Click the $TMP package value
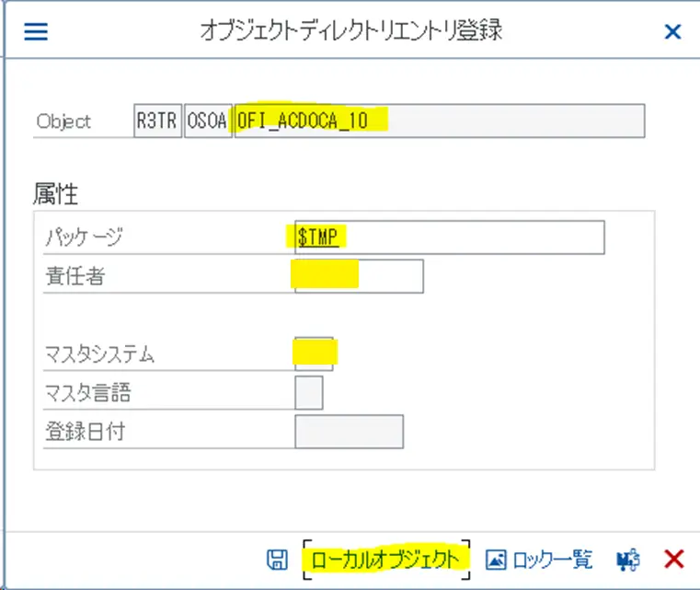Image resolution: width=700 pixels, height=590 pixels. (318, 237)
